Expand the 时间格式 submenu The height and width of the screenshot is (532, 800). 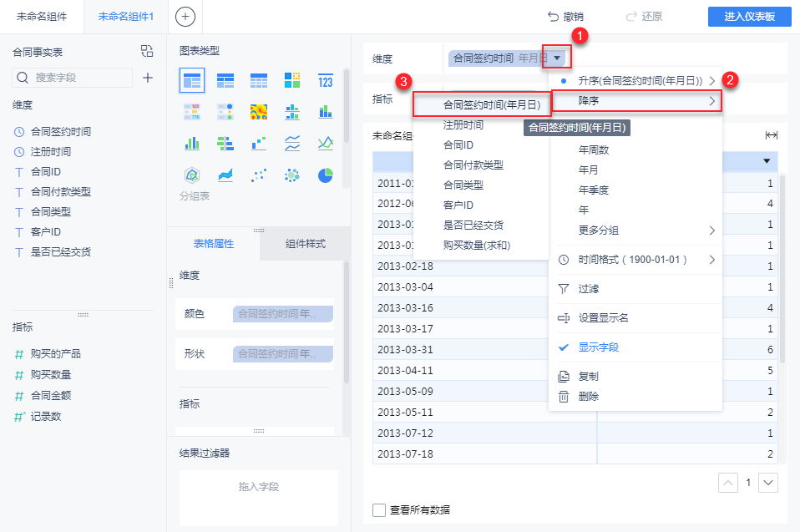[635, 260]
